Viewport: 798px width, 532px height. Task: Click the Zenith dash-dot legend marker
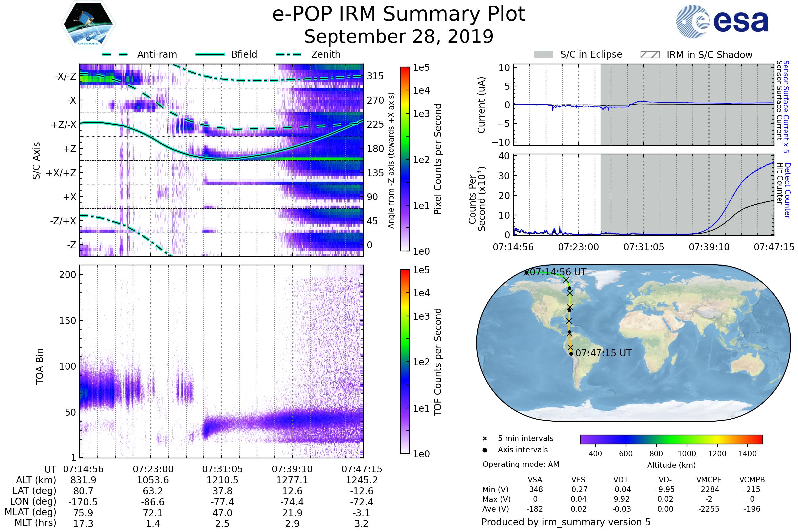click(x=289, y=54)
